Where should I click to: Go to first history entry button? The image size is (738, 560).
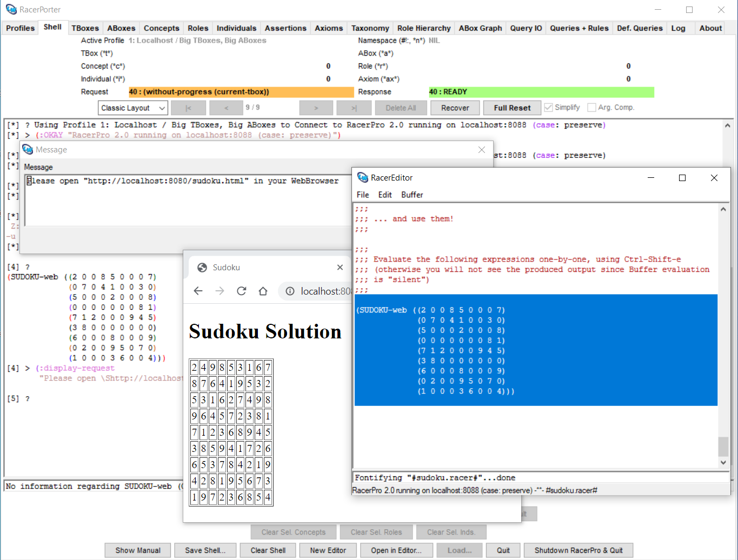tap(188, 108)
